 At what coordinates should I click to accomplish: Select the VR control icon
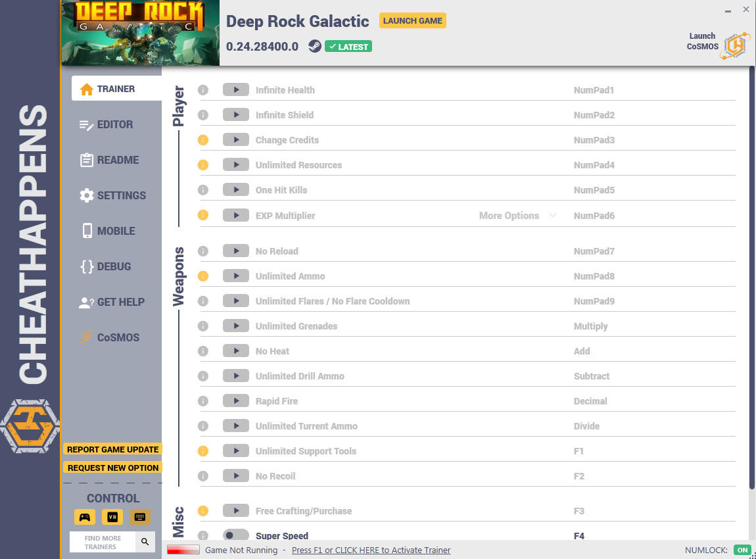[x=112, y=517]
